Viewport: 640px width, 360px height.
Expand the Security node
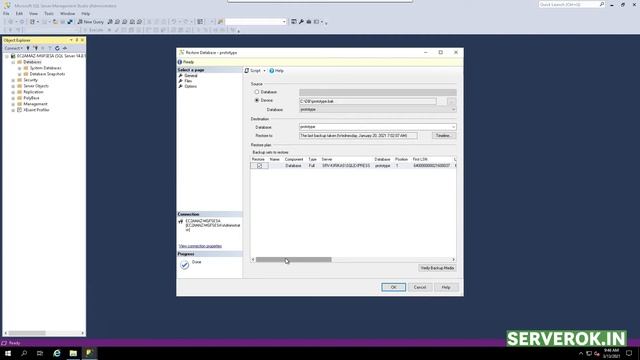click(13, 80)
